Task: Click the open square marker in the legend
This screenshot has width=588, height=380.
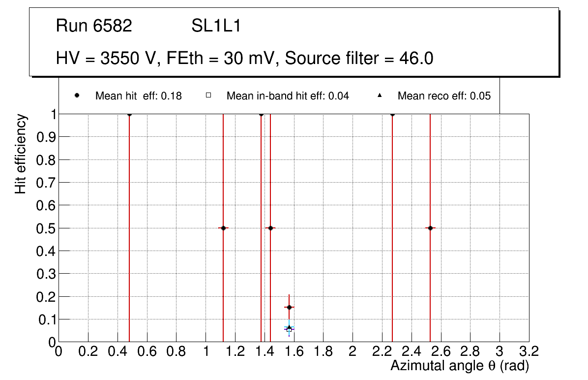Action: [x=208, y=95]
